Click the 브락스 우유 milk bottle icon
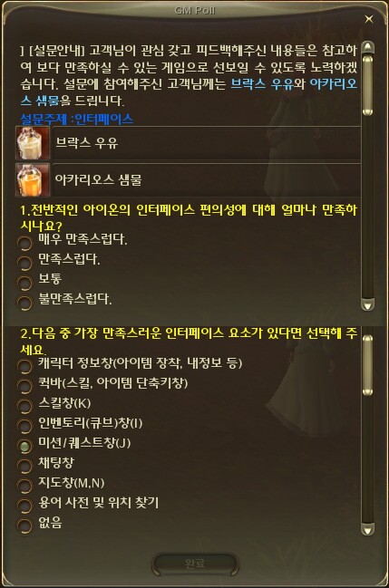389x588 pixels. (33, 143)
